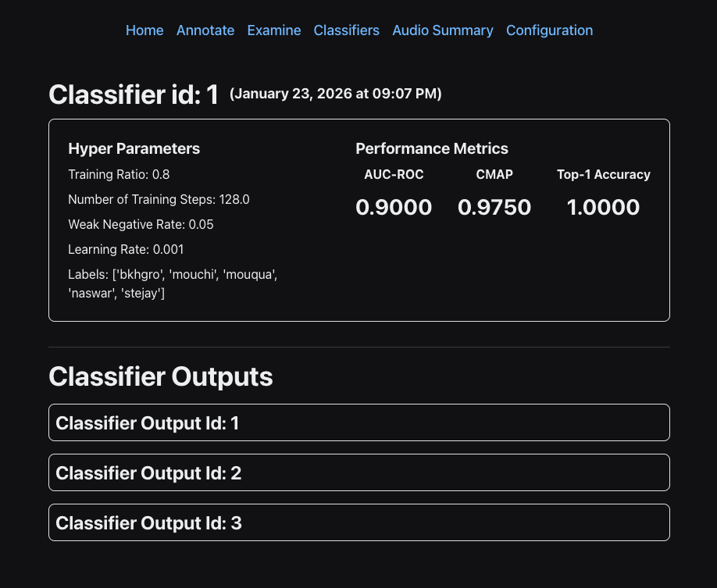Click the Number of Training Steps line
717x588 pixels.
tap(159, 199)
